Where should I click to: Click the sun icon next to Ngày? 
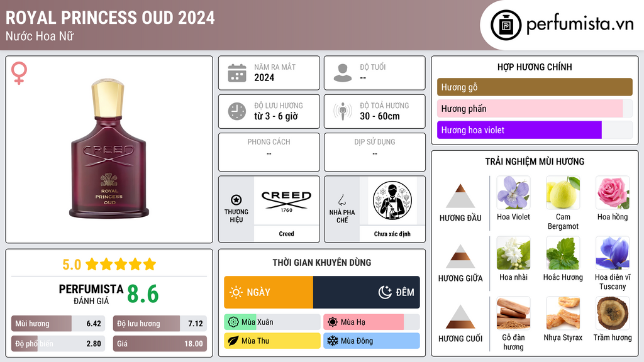pos(236,292)
